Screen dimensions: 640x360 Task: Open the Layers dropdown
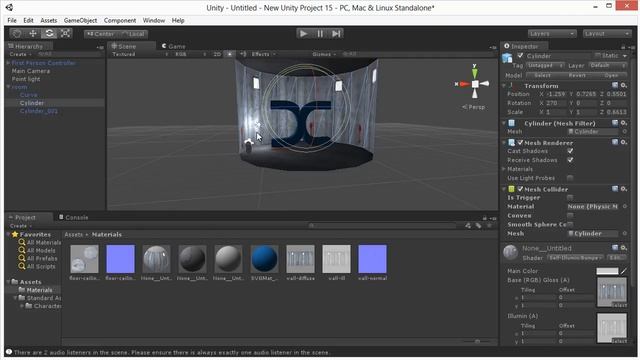coord(552,34)
